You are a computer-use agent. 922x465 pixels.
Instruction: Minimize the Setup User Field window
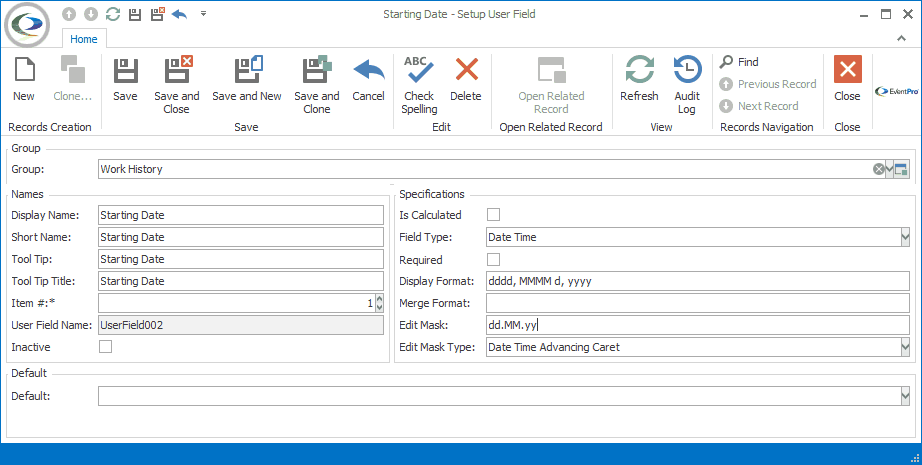863,14
